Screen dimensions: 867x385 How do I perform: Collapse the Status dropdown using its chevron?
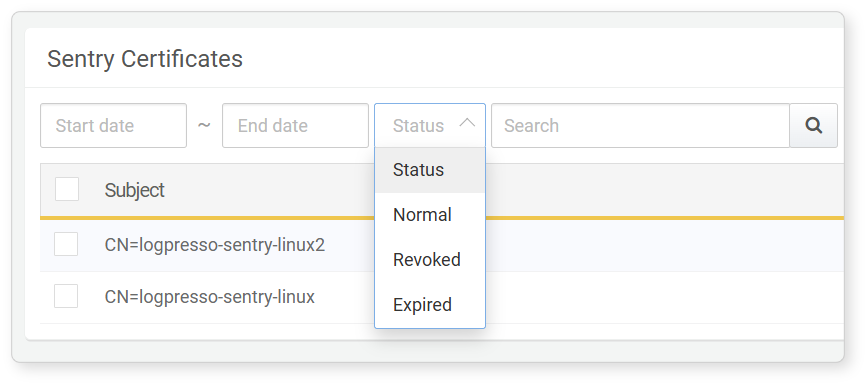pos(467,124)
